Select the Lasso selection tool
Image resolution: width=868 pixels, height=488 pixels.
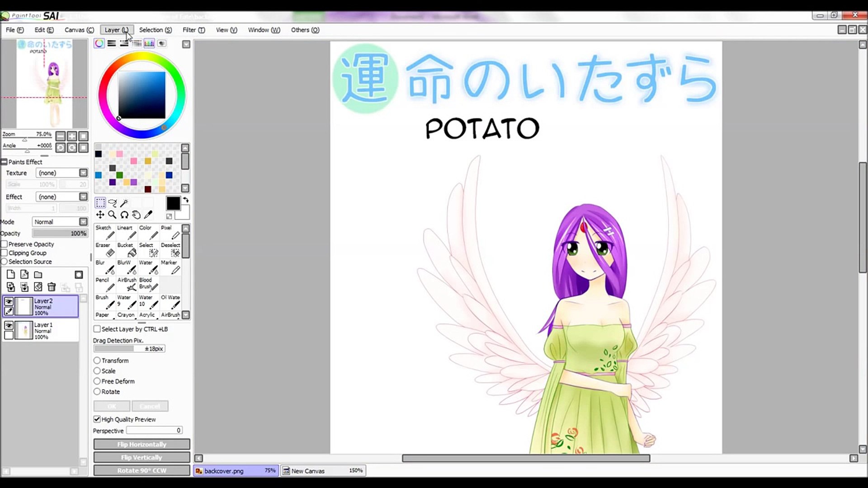(113, 203)
